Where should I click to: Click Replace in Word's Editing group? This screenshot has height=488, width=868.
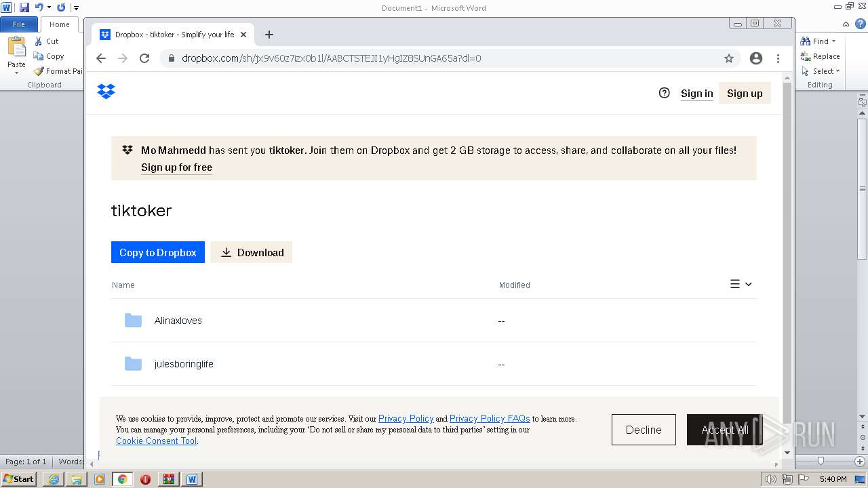point(821,56)
